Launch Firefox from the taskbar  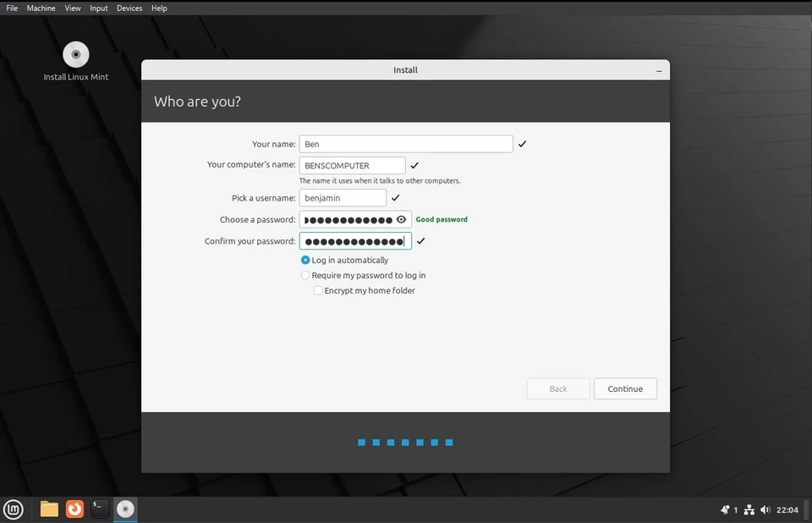[x=74, y=509]
